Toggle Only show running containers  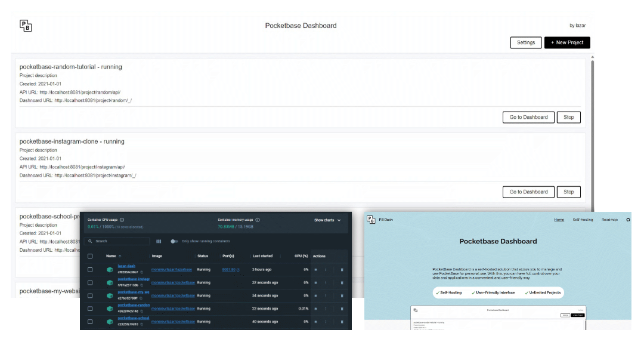(x=174, y=241)
